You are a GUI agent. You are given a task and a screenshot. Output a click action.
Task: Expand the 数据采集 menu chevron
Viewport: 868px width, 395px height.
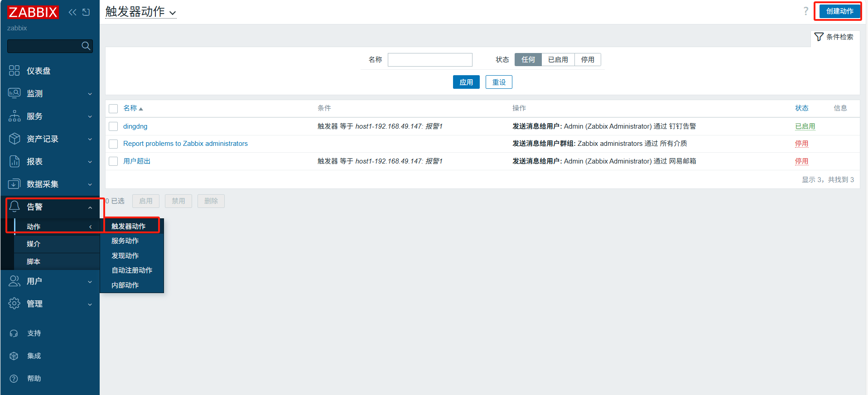coord(90,184)
